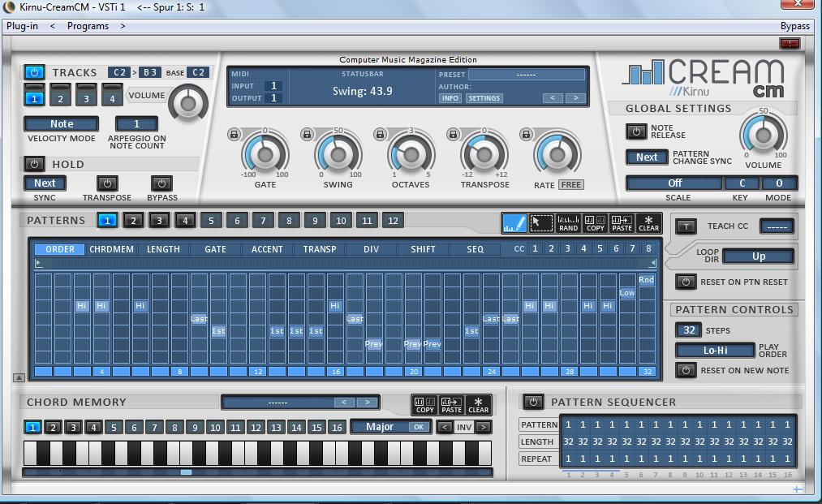This screenshot has height=504, width=822.
Task: Click the pattern COPY icon
Action: point(595,223)
